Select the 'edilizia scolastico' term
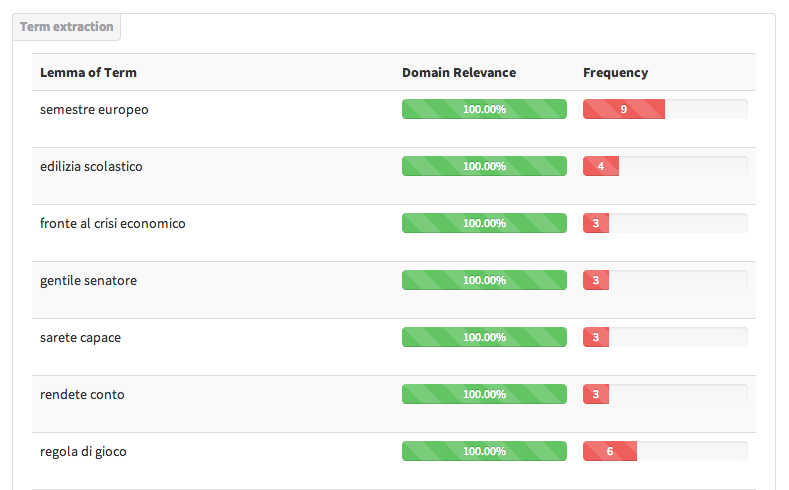The width and height of the screenshot is (789, 490). pos(91,167)
